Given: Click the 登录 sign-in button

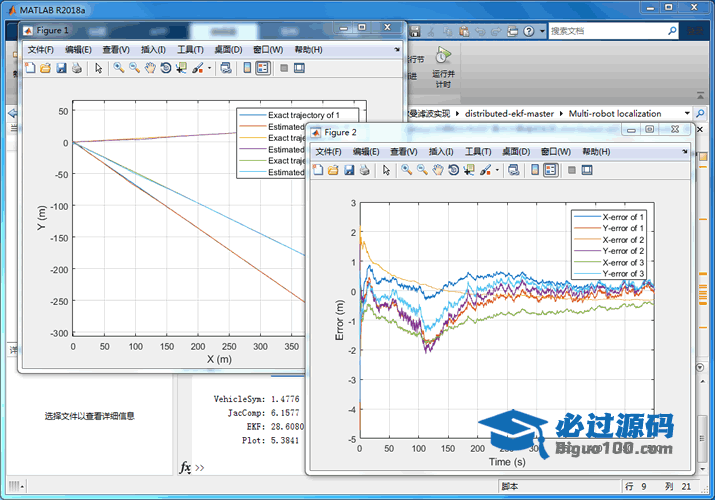Looking at the screenshot, I should click(x=695, y=31).
